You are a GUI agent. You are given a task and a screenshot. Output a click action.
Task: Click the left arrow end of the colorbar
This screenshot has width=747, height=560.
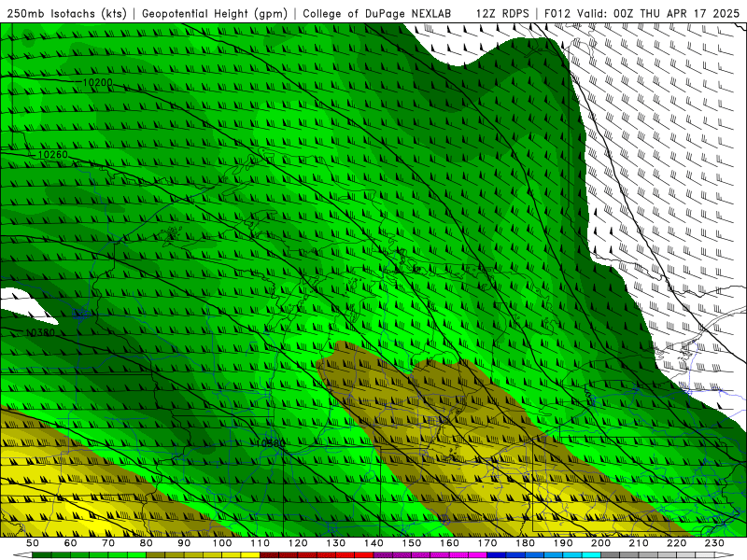point(22,555)
